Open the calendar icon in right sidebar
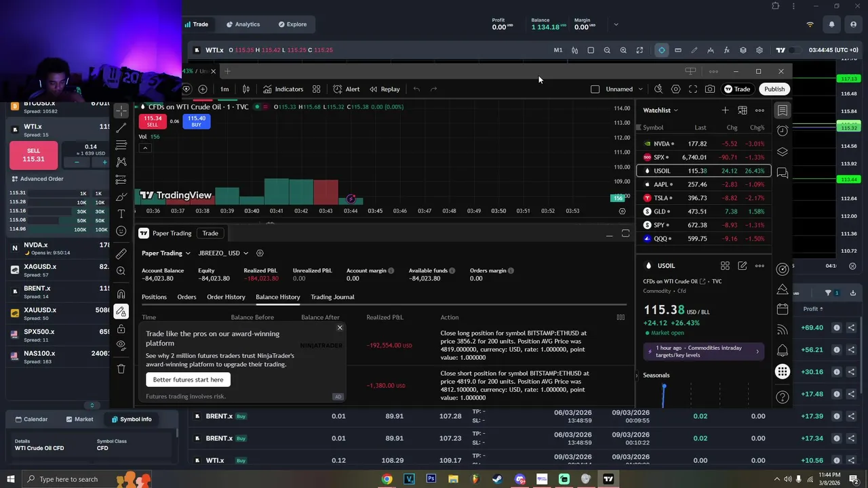868x488 pixels. 783,309
